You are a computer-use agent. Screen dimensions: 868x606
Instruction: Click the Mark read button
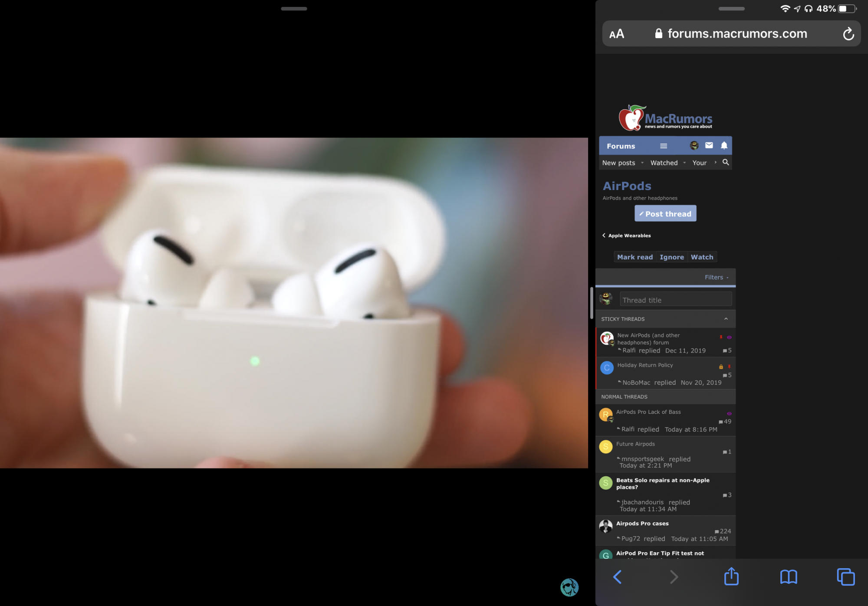(x=635, y=257)
